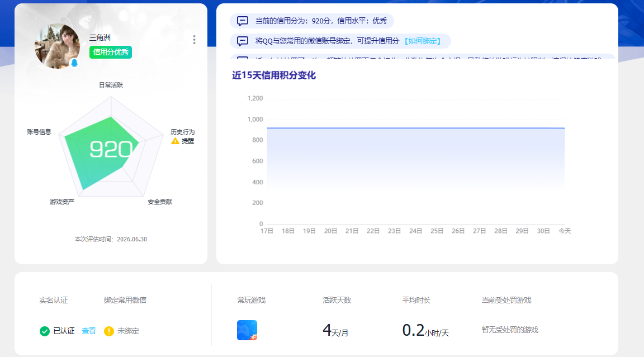The image size is (644, 357).
Task: Click the yellow exclamation icon beside 未绑定
Action: [x=109, y=331]
